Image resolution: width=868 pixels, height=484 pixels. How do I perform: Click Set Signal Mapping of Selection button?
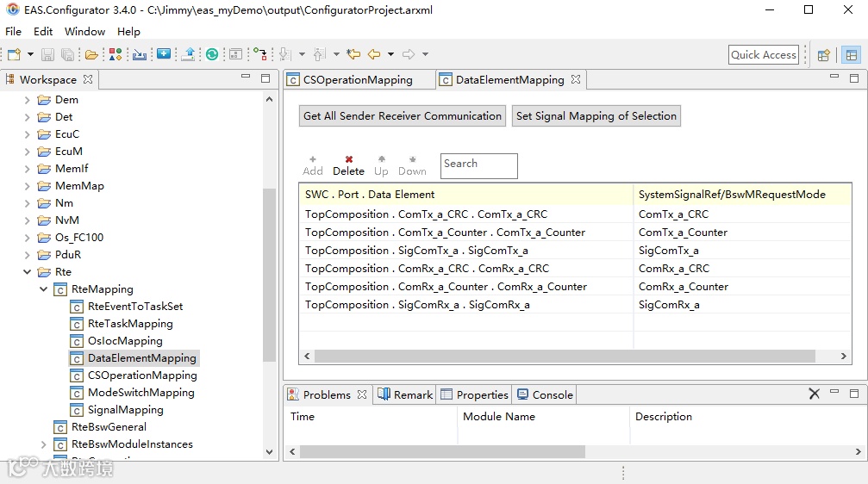[x=596, y=116]
